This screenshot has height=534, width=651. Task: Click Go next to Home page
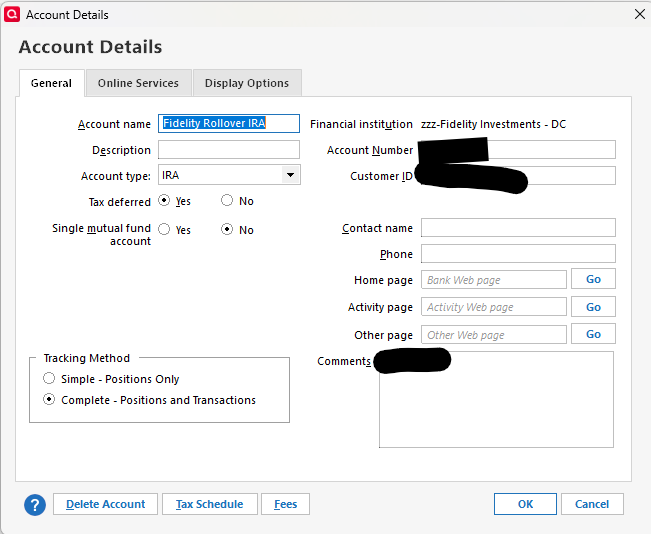[x=593, y=279]
